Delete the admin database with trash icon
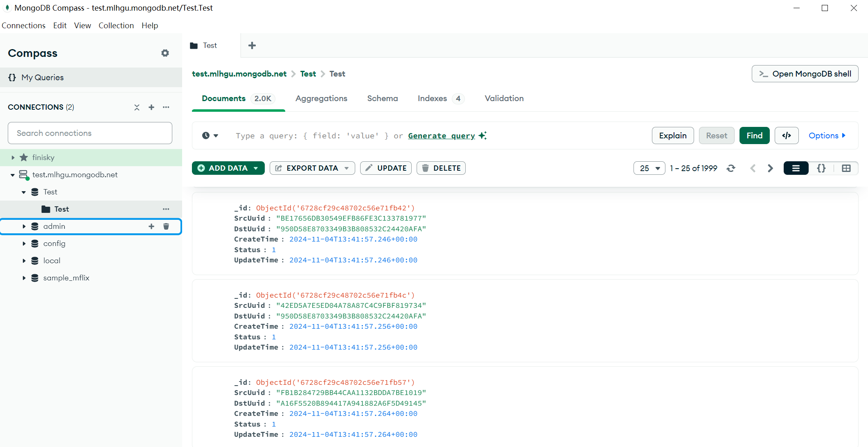Image resolution: width=868 pixels, height=447 pixels. point(166,226)
